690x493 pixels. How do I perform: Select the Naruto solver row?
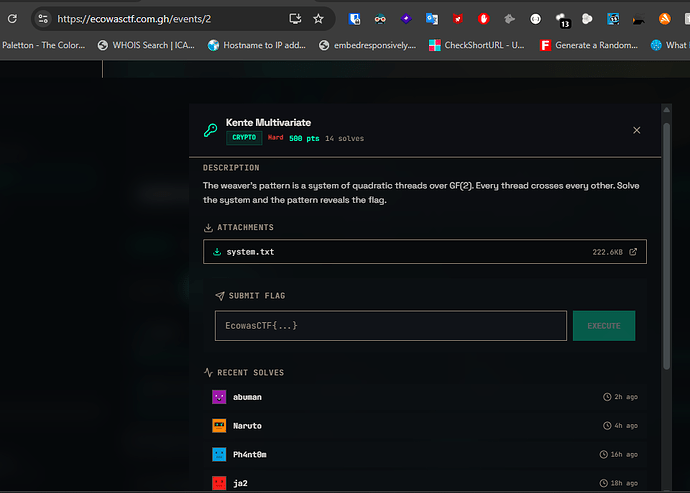[x=425, y=426]
